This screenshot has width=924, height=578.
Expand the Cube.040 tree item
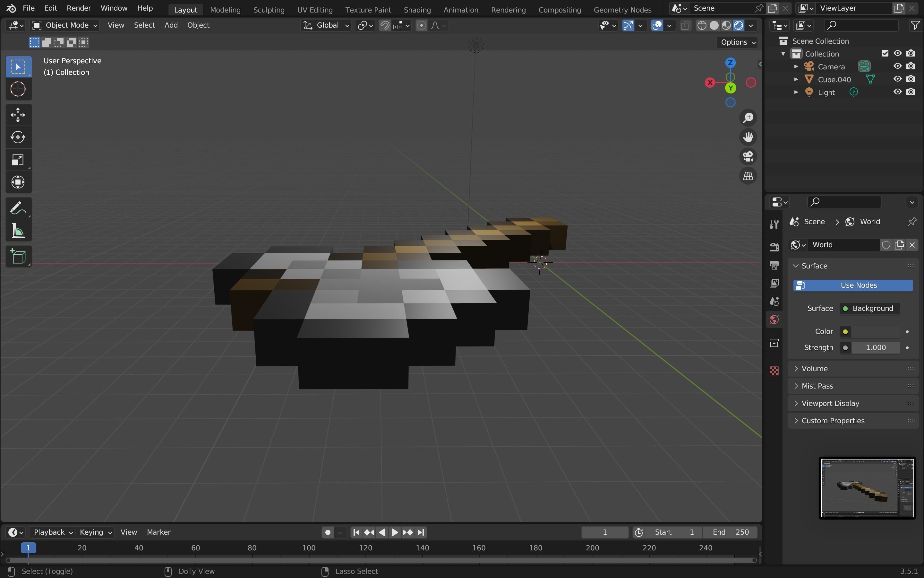pos(796,79)
